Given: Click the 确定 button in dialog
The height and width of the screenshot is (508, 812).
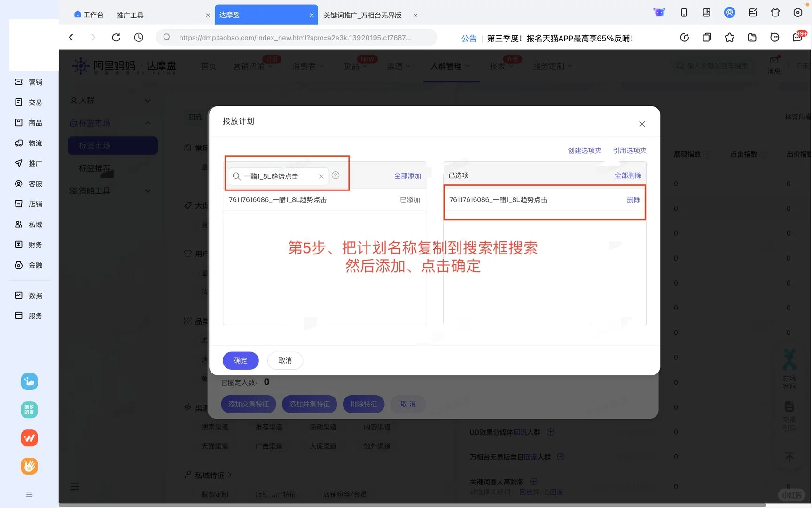Looking at the screenshot, I should pos(240,360).
